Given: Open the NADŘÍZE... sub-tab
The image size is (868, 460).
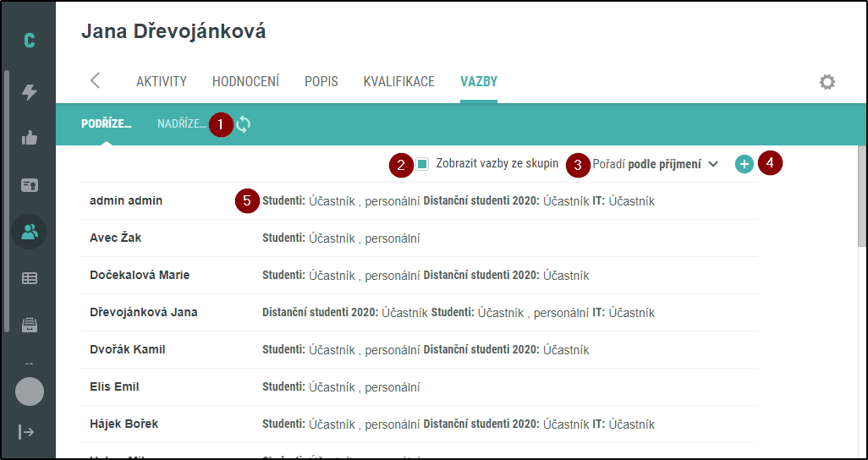Looking at the screenshot, I should 182,124.
